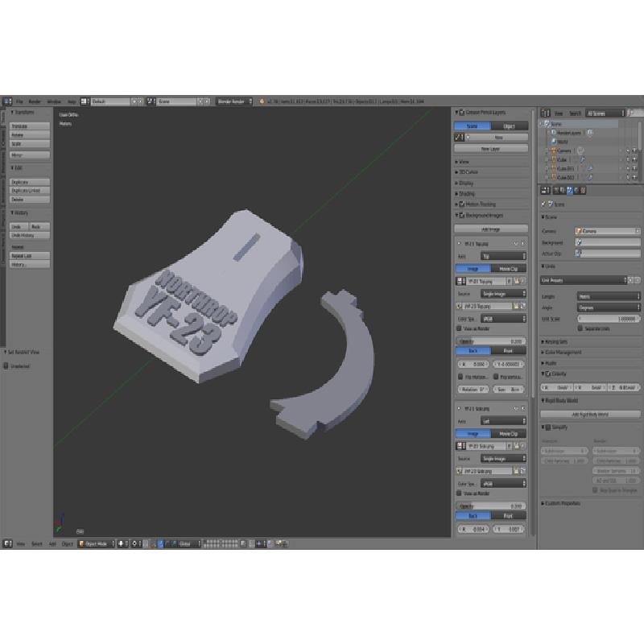The image size is (644, 644).
Task: Click the Blender logo in the info header
Action: coord(262,101)
